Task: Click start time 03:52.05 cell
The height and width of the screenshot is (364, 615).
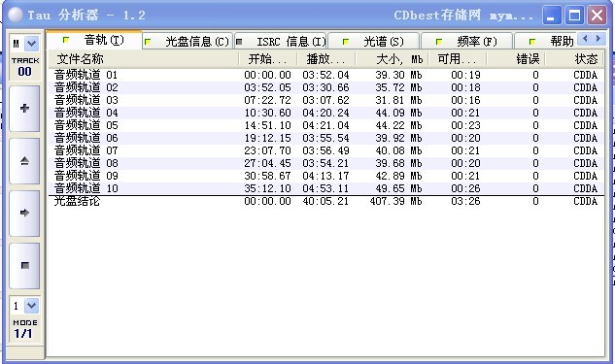Action: pos(267,87)
